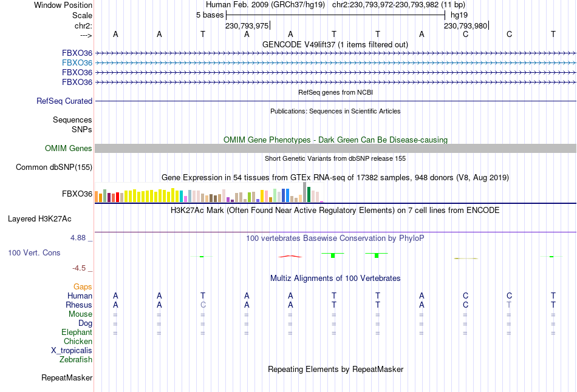
Task: Click the cyan GTEx expression bar
Action: pyautogui.click(x=182, y=197)
